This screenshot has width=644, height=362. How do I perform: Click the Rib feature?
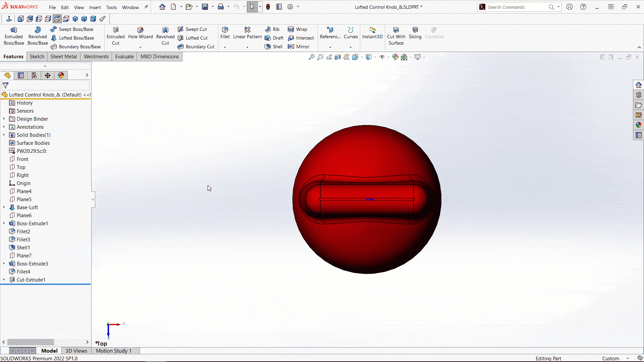tap(272, 29)
